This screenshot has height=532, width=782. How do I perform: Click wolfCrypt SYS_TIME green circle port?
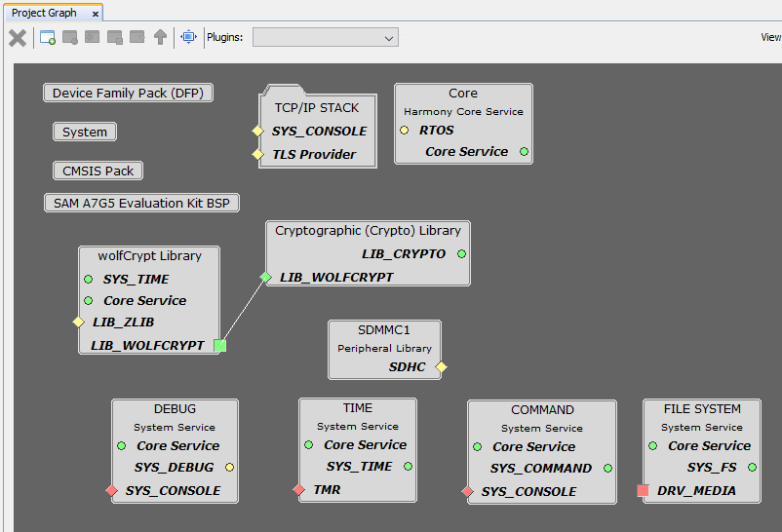tap(89, 280)
